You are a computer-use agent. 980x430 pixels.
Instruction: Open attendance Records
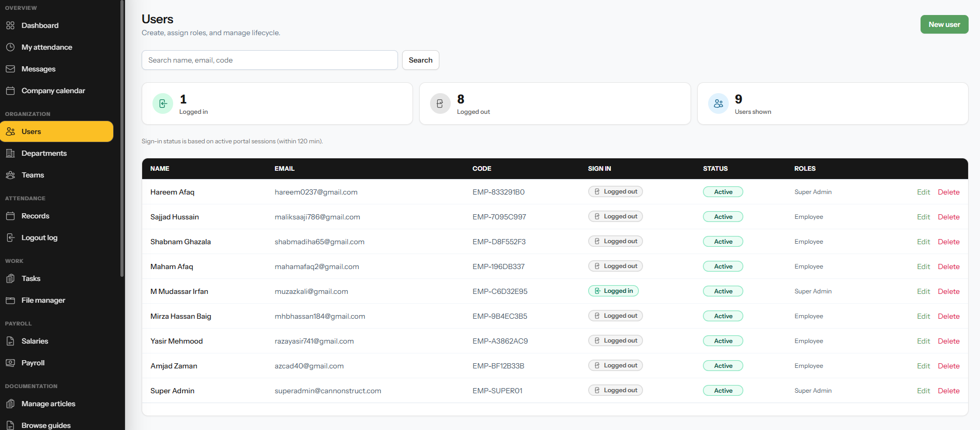click(57, 216)
